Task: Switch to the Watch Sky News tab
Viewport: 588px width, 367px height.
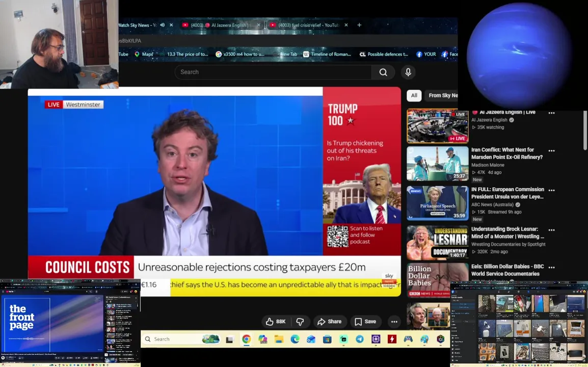Action: tap(137, 25)
